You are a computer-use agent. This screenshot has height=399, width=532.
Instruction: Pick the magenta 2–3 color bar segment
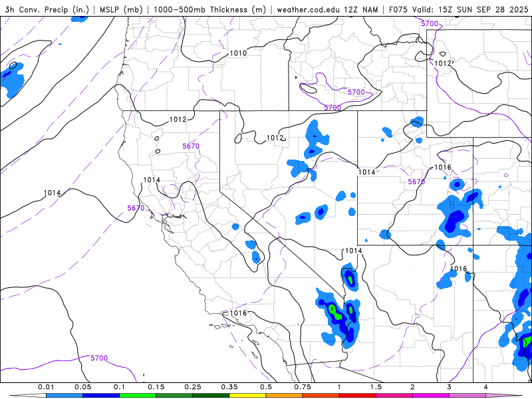431,395
